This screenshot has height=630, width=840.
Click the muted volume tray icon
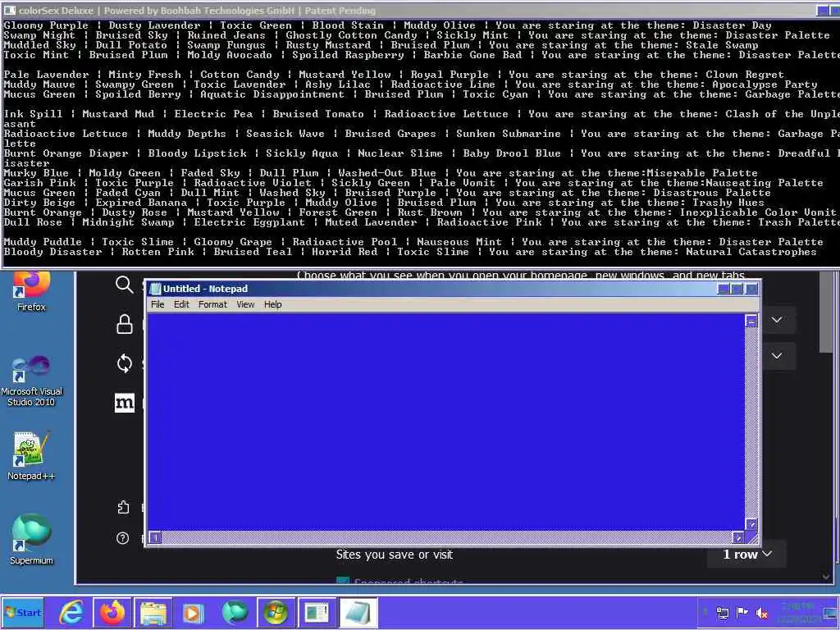(761, 614)
